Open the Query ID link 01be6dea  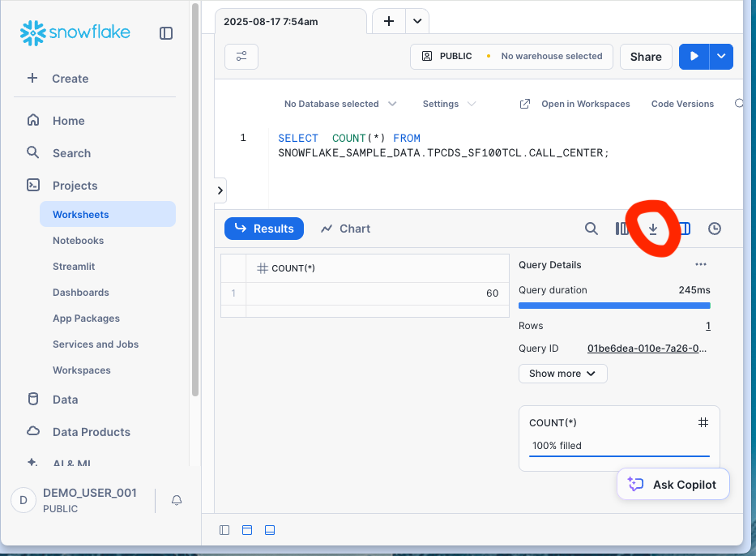pos(646,348)
